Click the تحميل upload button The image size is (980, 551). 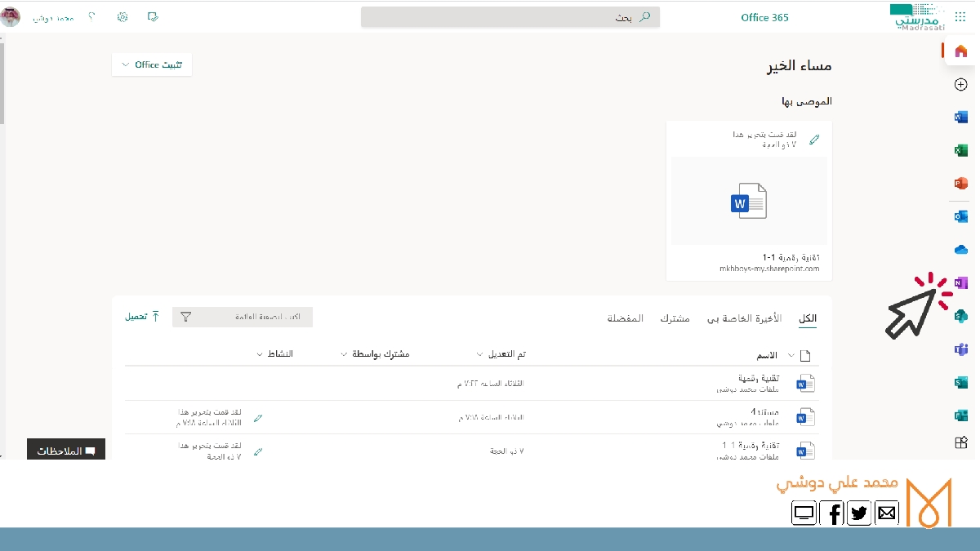tap(142, 316)
